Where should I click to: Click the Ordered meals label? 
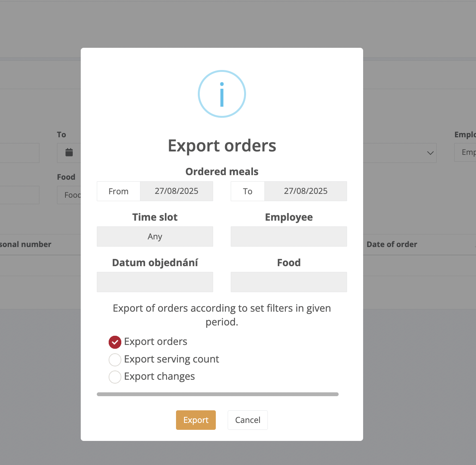pos(222,172)
